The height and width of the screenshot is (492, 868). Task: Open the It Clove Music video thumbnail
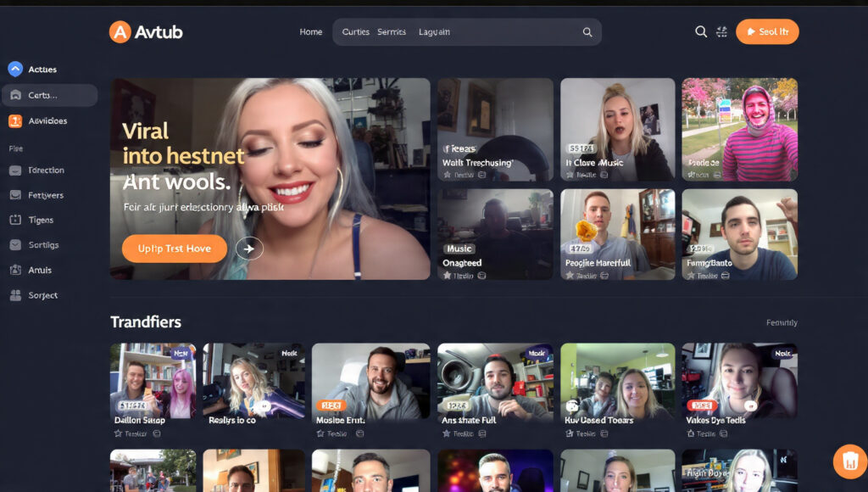pos(617,129)
